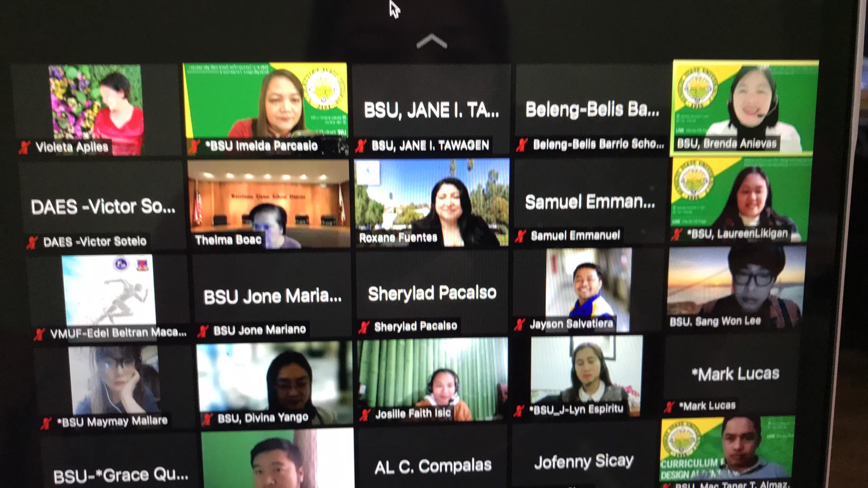Click muted mic icon beside DAES -Victor Sotelo
The image size is (868, 488).
coord(32,242)
